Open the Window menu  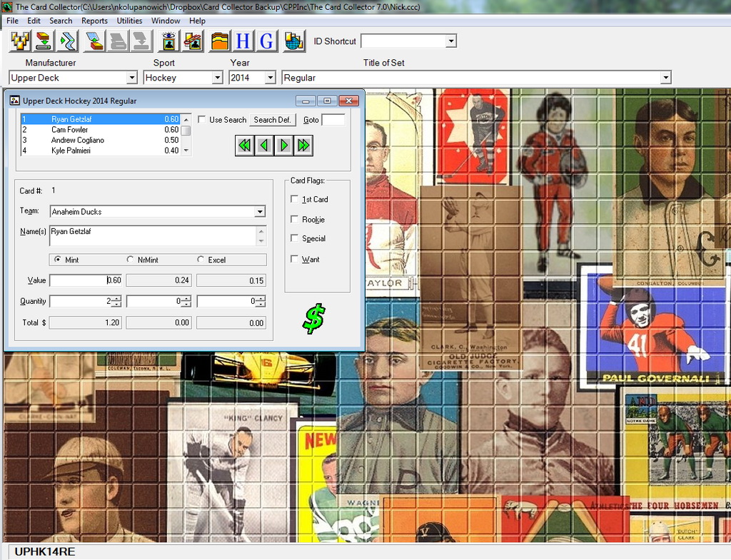(x=166, y=21)
